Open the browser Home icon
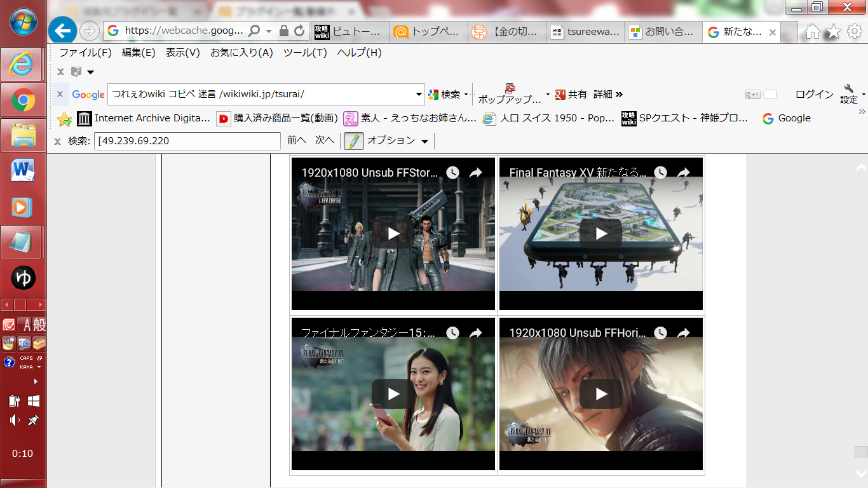Image resolution: width=868 pixels, height=488 pixels. (x=813, y=32)
